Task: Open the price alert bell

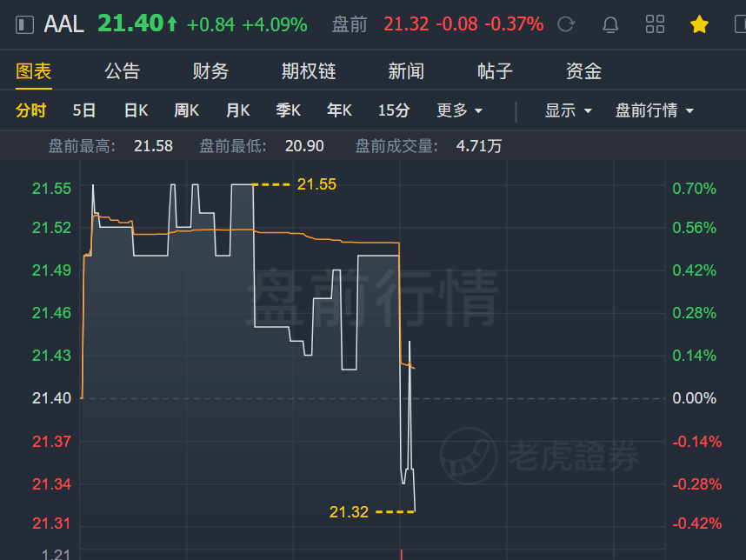Action: (610, 24)
